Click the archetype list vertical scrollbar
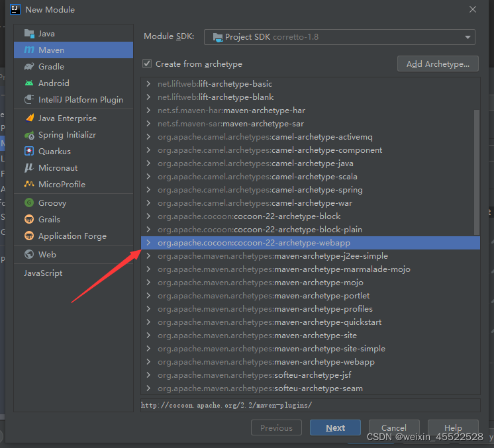The image size is (494, 448). (x=477, y=172)
